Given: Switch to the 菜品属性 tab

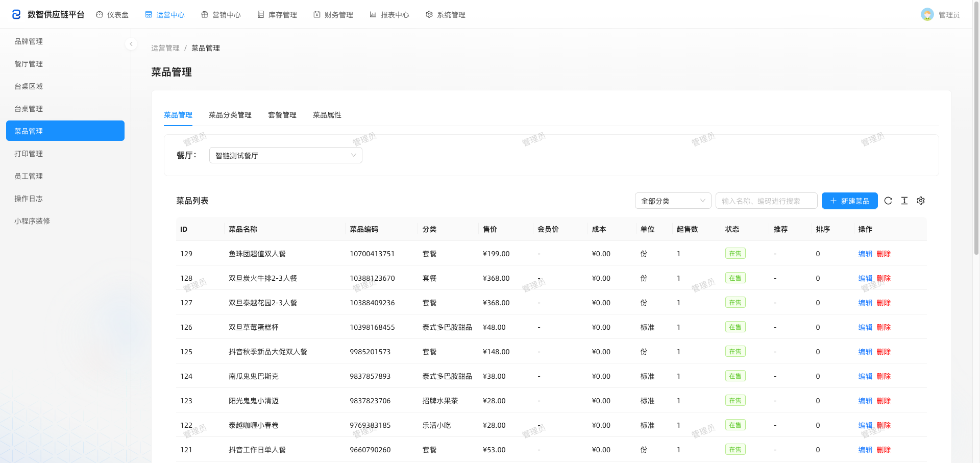Looking at the screenshot, I should (x=327, y=115).
